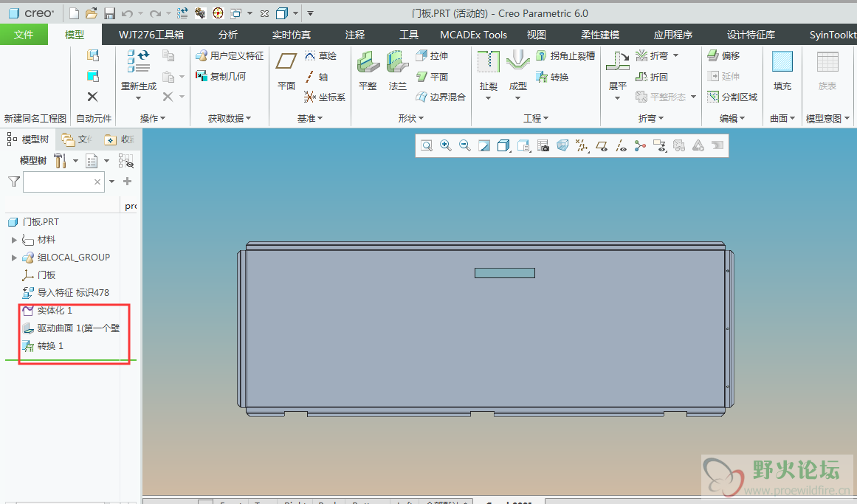The image size is (857, 504).
Task: Open the Bend (折弯) tool dropdown arrow
Action: pos(675,55)
